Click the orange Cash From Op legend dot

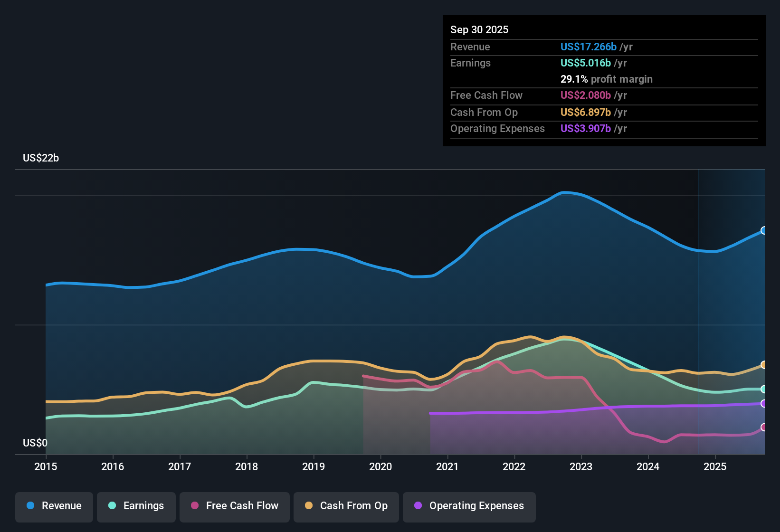pos(308,506)
